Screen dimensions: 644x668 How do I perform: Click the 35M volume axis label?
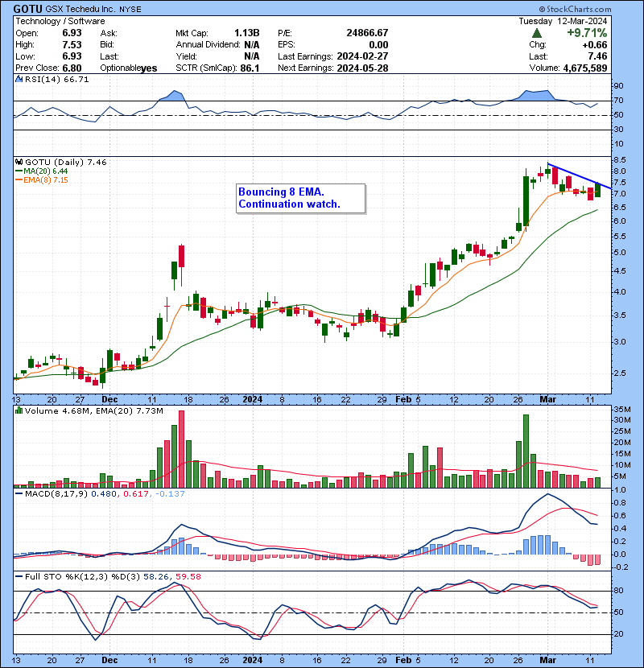coord(622,410)
